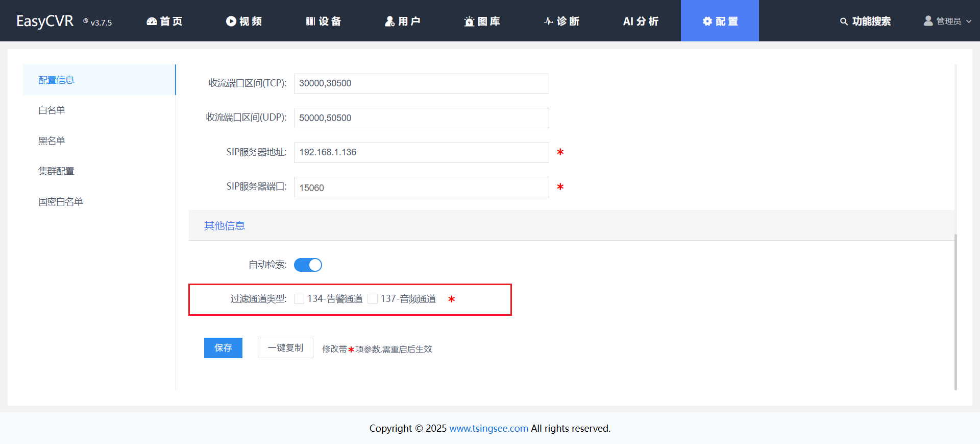
Task: Check the 134-告警通道 checkbox
Action: [x=299, y=299]
